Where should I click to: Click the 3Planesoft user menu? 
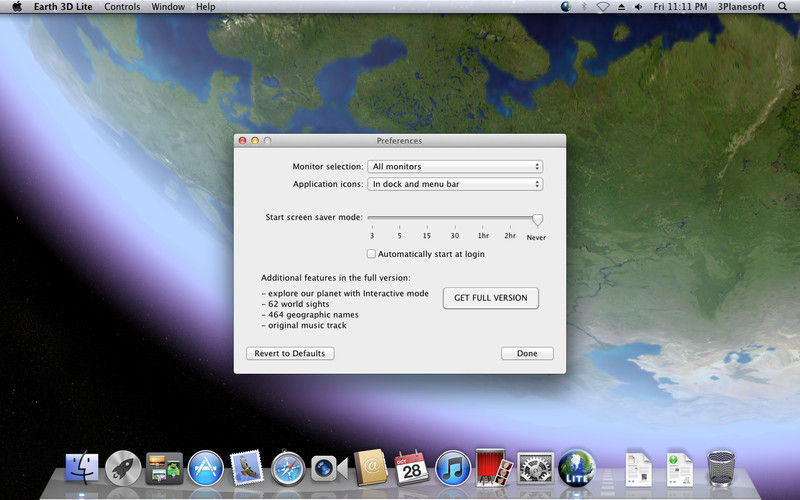[x=741, y=7]
